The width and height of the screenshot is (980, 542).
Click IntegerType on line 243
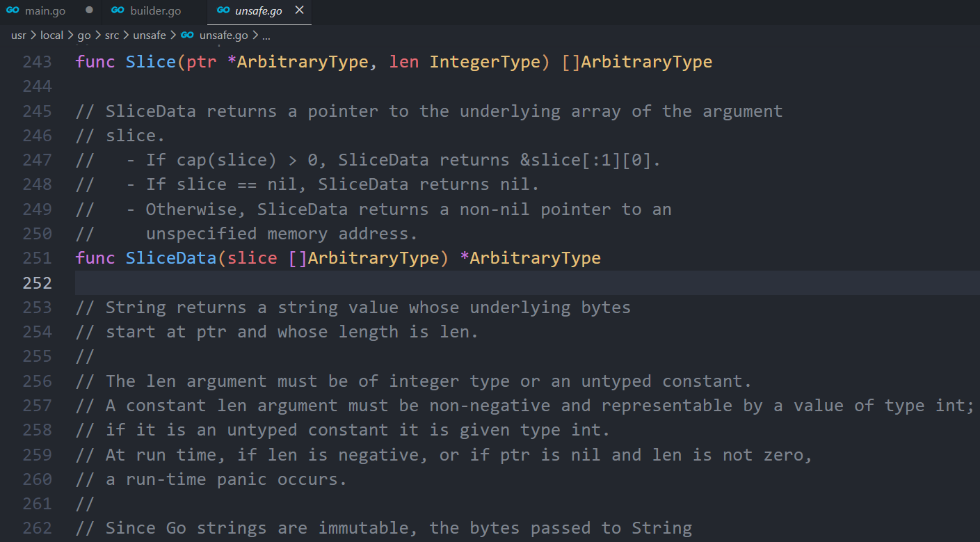[485, 62]
